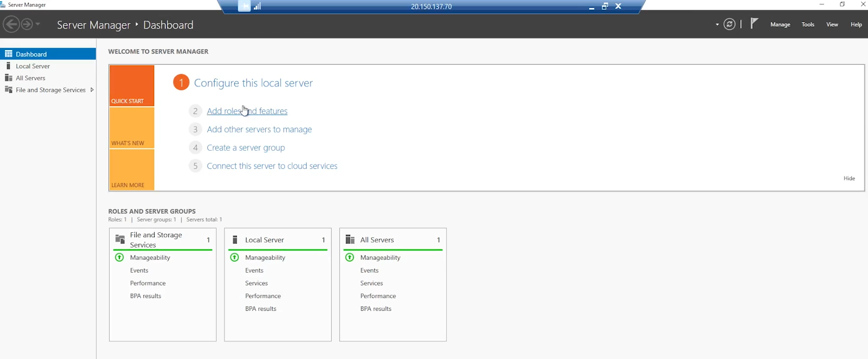Open Services in All Servers tile
Screen dimensions: 868x359
pyautogui.click(x=371, y=283)
